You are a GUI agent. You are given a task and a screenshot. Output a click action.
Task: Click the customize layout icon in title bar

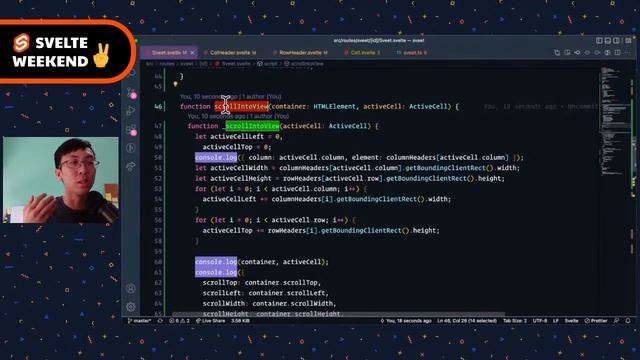628,40
